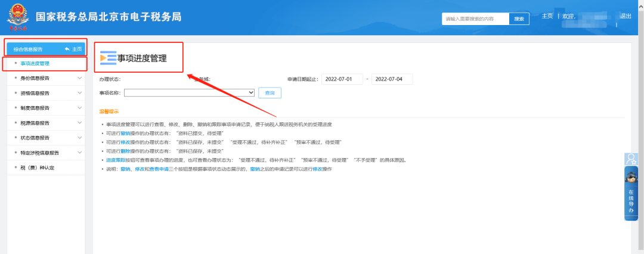
Task: Expand the 资格信息报告 sidebar section
Action: 79,93
